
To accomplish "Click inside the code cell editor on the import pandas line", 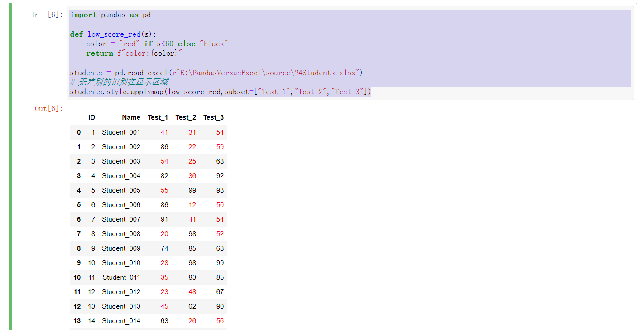I will [x=111, y=15].
